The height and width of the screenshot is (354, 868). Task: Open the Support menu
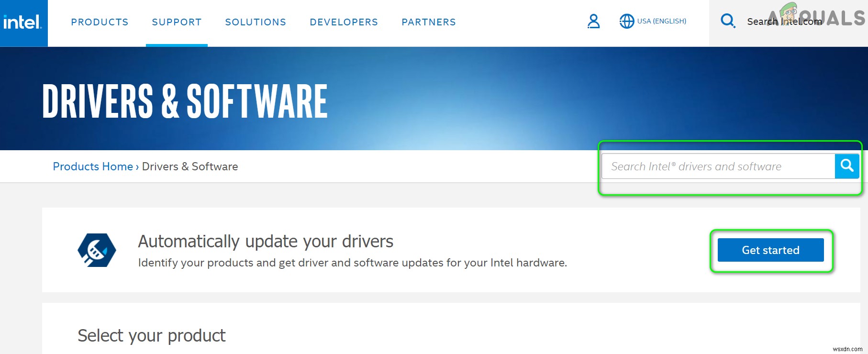[177, 22]
